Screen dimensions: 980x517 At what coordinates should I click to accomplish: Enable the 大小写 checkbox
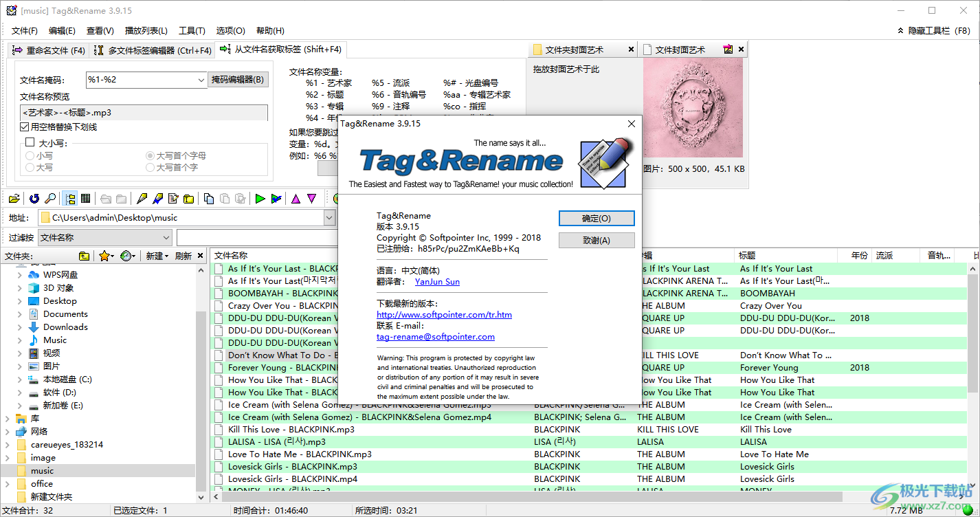tap(30, 143)
